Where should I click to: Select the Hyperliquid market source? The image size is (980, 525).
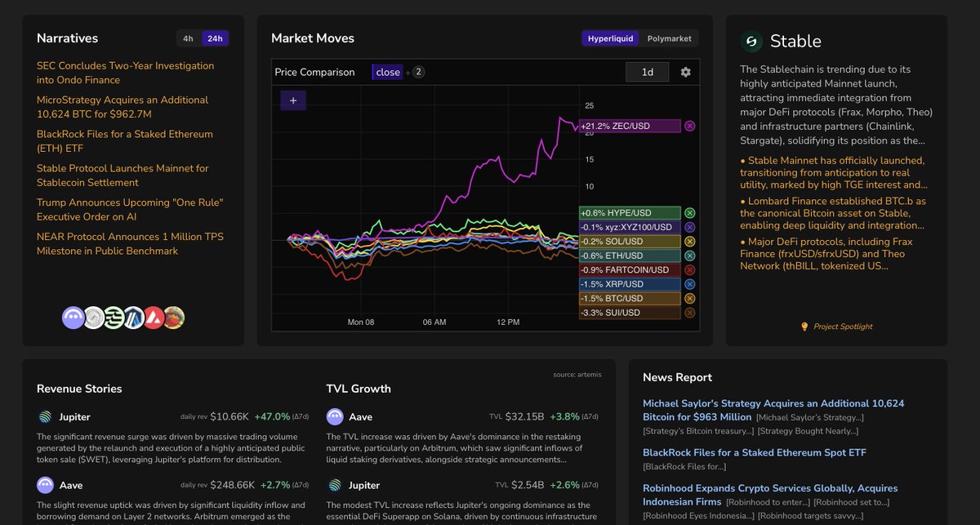pos(611,38)
